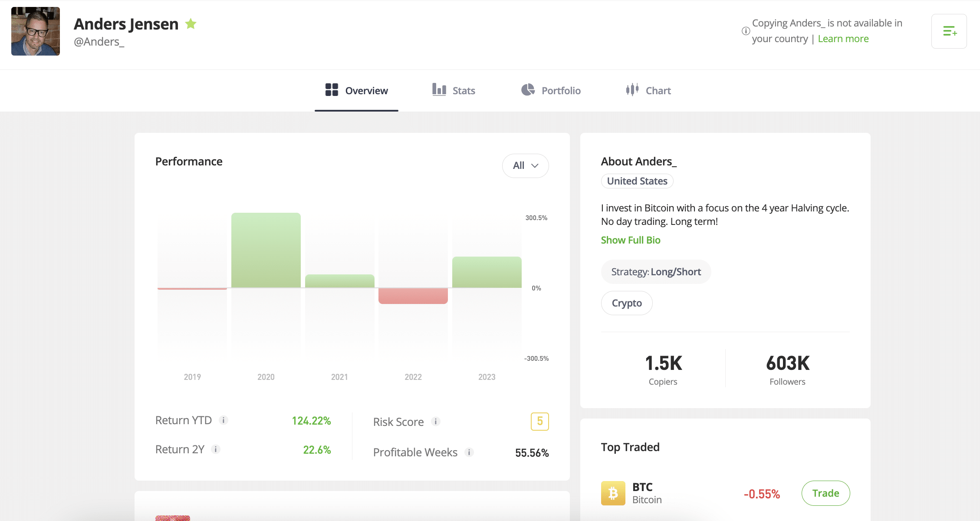This screenshot has height=521, width=980.
Task: Click the Strategy: Long/Short tag
Action: point(656,272)
